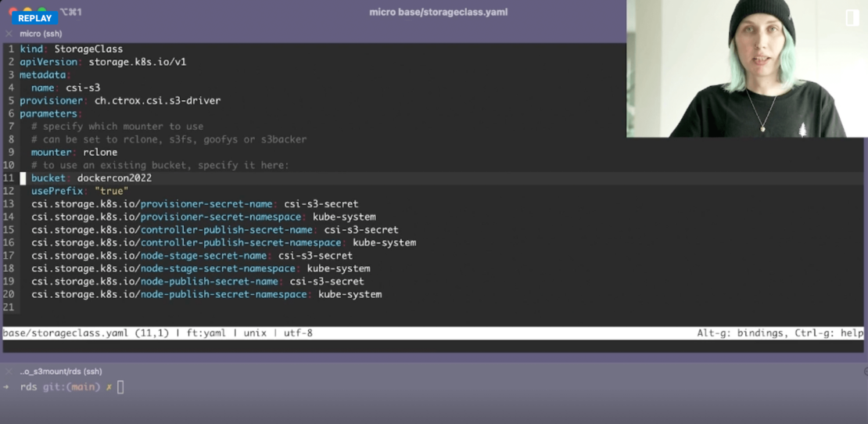The image size is (868, 424).
Task: Click the 'mounter: rclone' parameter line
Action: 74,153
